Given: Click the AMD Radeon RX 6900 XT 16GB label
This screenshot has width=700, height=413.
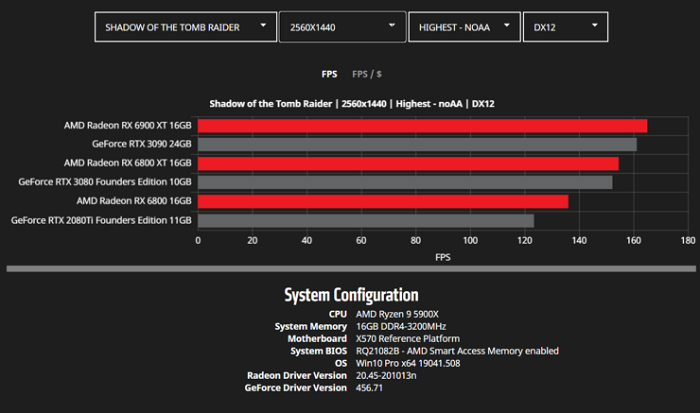Looking at the screenshot, I should click(127, 126).
